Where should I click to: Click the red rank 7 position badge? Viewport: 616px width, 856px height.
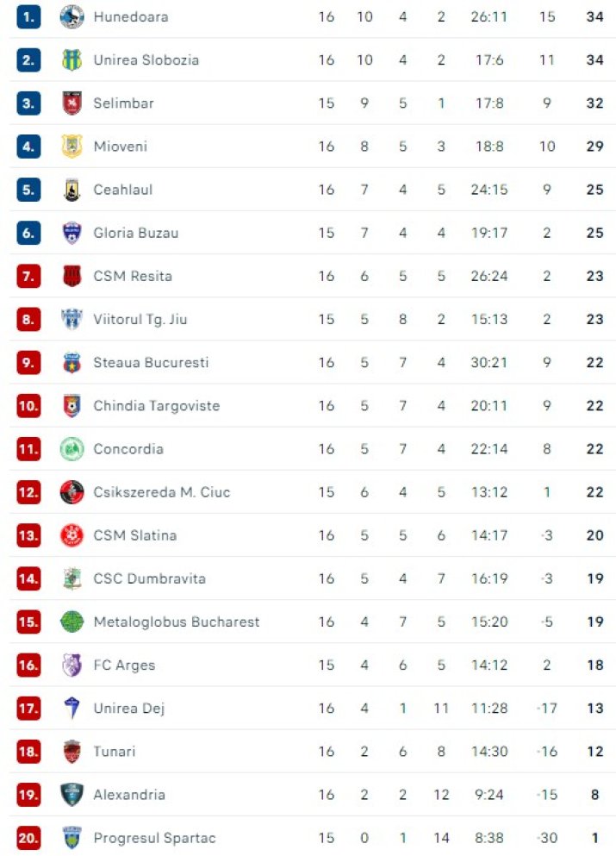point(28,276)
